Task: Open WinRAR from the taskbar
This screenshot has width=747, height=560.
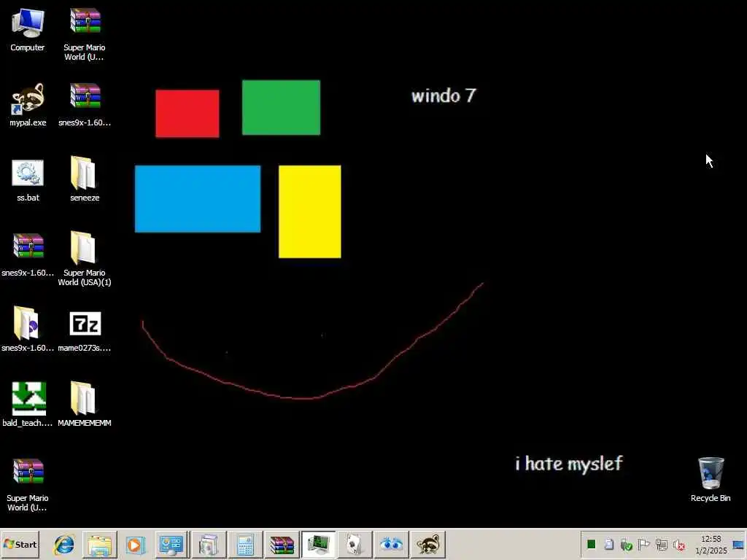Action: pyautogui.click(x=282, y=544)
